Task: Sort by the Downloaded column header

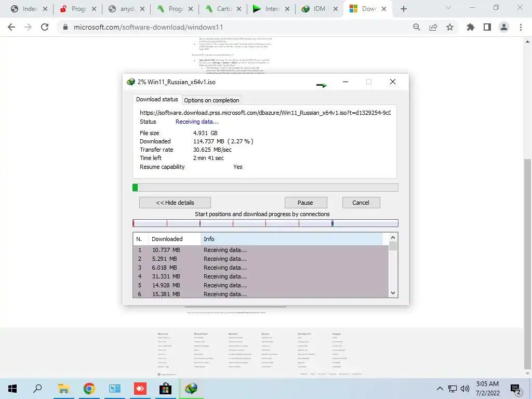Action: [175, 239]
